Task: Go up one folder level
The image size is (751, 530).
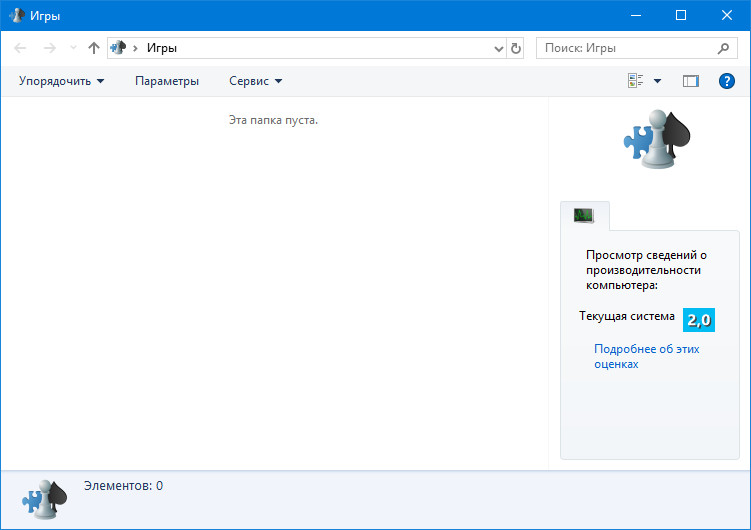Action: click(94, 48)
